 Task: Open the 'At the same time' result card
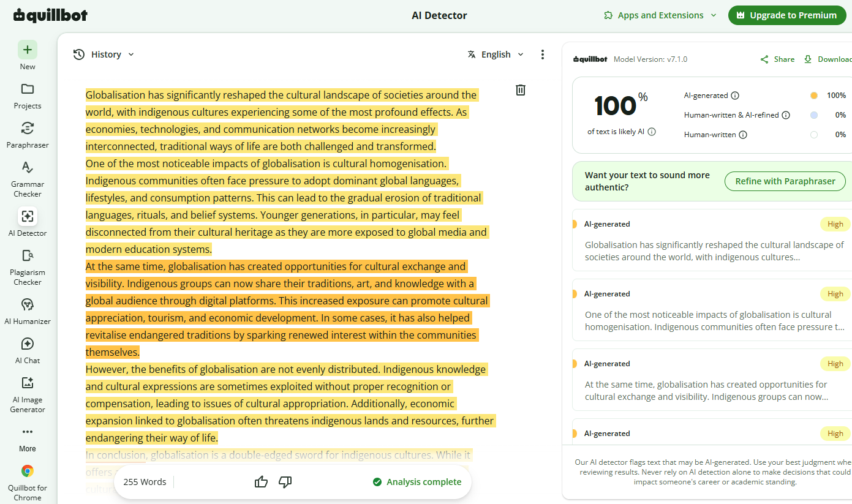[x=712, y=380]
